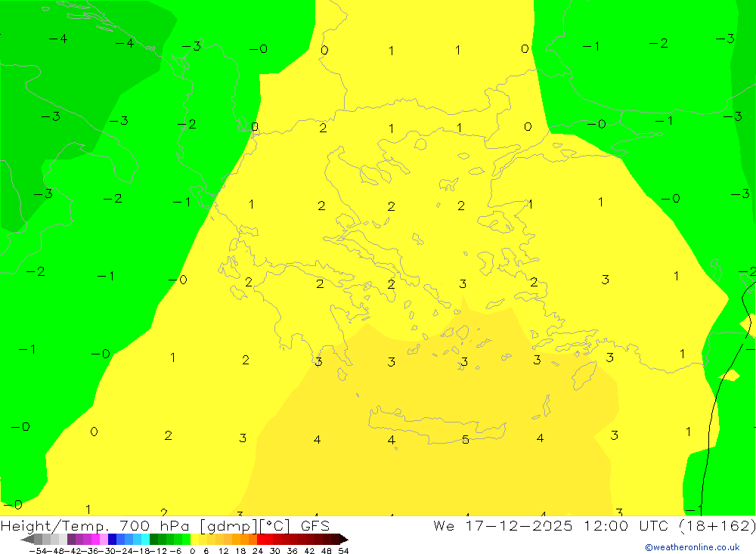Click the dark maroon right arrow of legend

[344, 539]
